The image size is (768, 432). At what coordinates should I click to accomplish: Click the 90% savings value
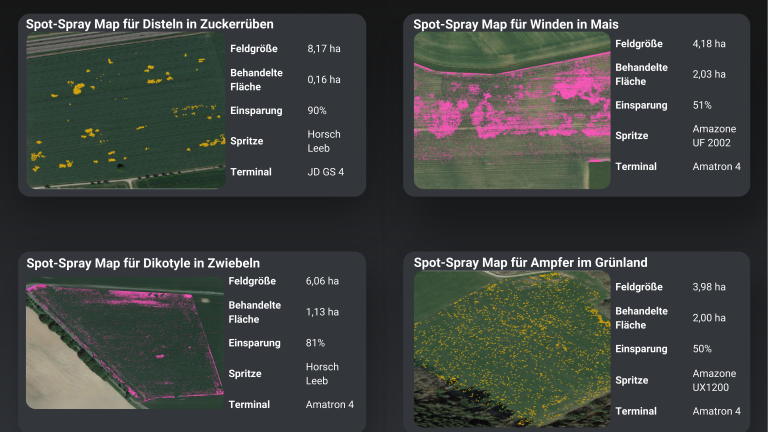[x=317, y=110]
